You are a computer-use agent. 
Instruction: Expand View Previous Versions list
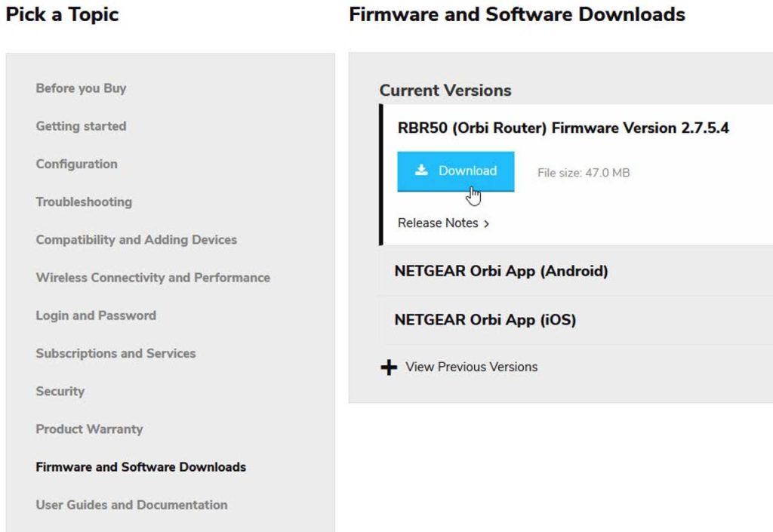[x=471, y=367]
